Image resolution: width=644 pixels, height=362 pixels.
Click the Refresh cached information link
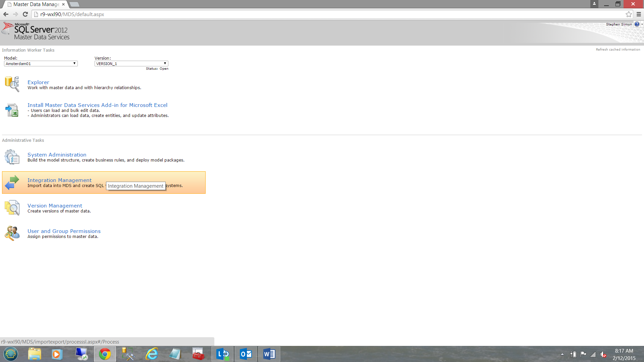click(x=618, y=49)
